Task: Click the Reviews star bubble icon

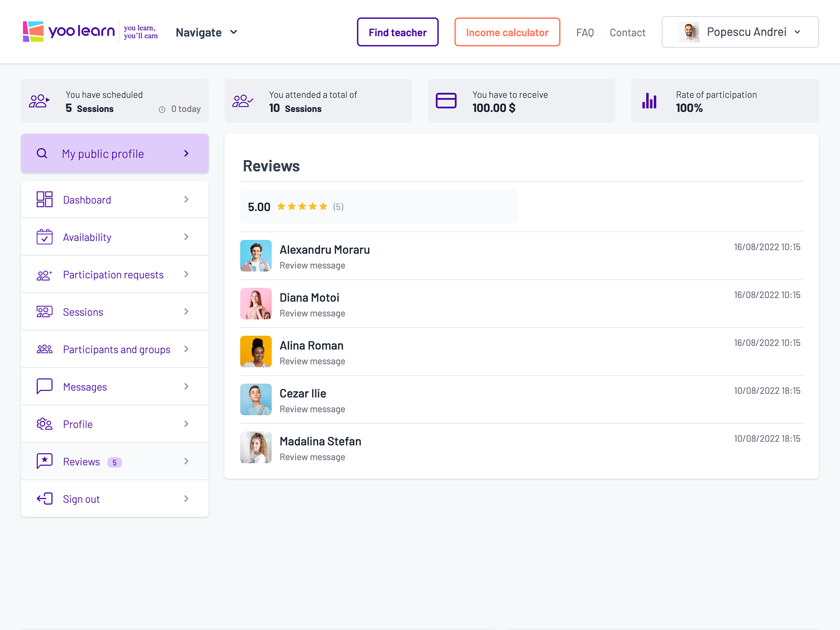Action: coord(45,461)
